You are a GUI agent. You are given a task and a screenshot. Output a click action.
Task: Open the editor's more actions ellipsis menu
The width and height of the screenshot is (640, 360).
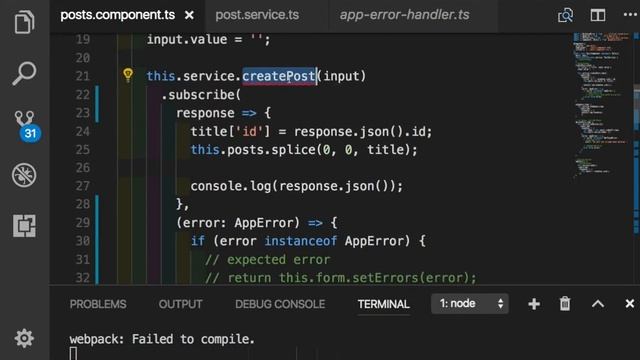point(630,15)
